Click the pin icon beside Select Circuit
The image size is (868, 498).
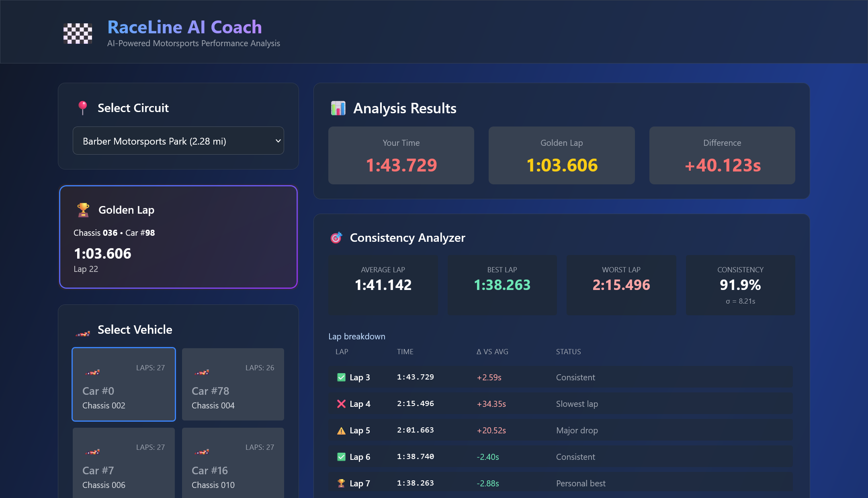coord(83,108)
